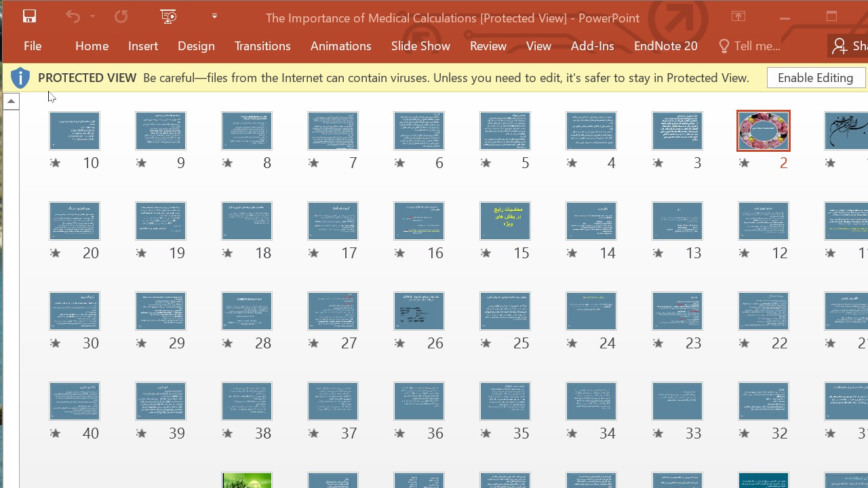Click transition star icon under slide 39
Image resolution: width=868 pixels, height=488 pixels.
141,433
